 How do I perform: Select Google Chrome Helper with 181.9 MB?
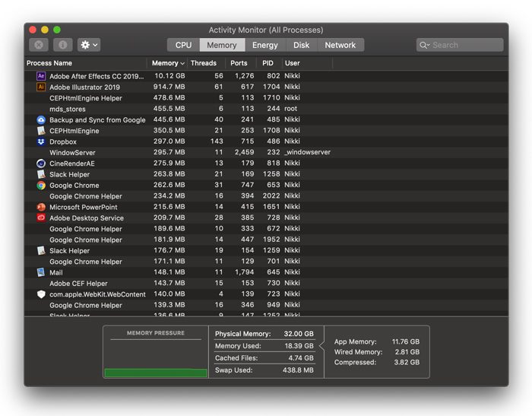tap(266, 240)
